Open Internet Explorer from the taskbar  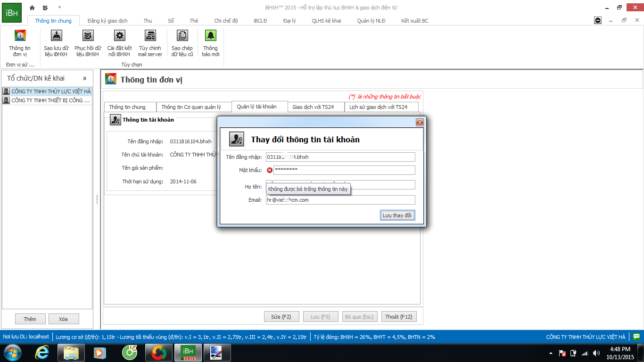coord(42,352)
